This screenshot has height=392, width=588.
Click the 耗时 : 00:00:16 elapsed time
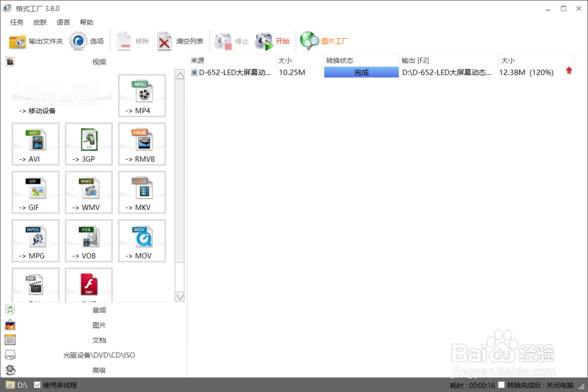coord(473,386)
